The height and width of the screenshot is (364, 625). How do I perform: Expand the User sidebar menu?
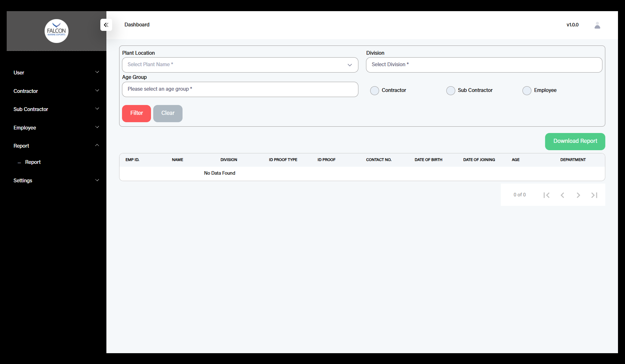56,73
